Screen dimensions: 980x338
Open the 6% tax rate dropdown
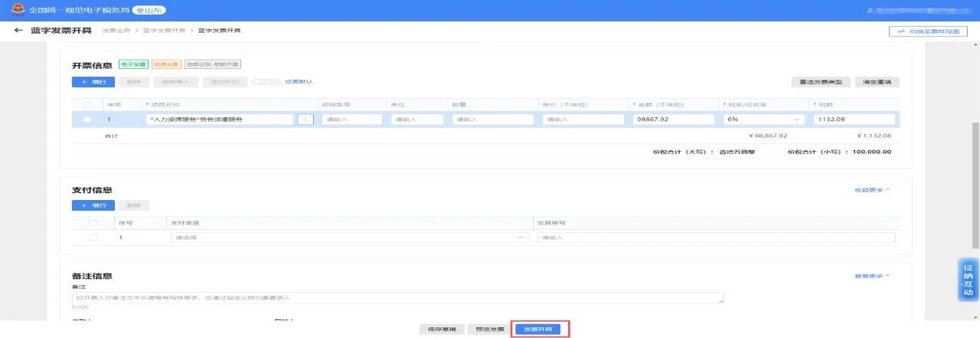762,120
